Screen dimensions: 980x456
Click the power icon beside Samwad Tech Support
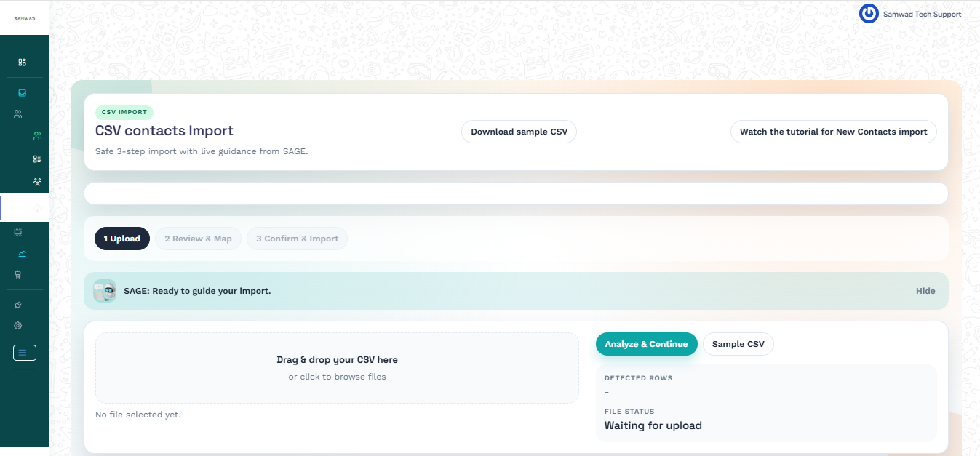869,14
